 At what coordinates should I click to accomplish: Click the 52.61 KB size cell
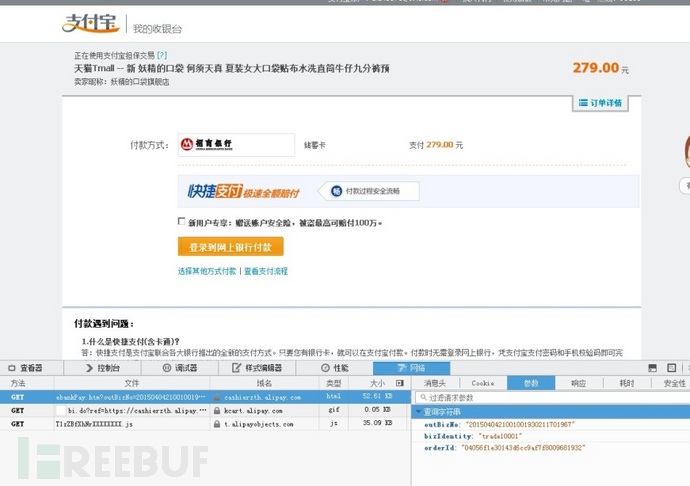pos(378,397)
